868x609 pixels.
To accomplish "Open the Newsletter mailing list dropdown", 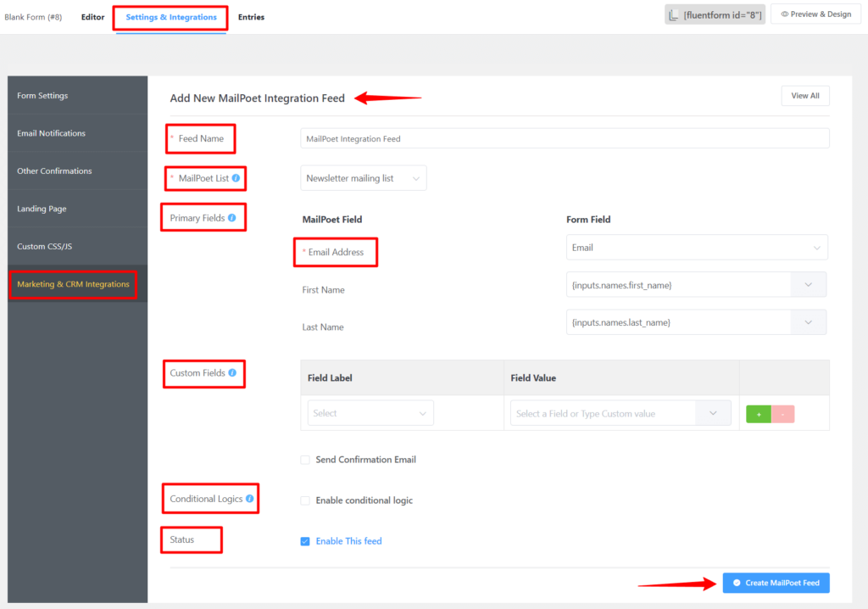I will pos(363,178).
